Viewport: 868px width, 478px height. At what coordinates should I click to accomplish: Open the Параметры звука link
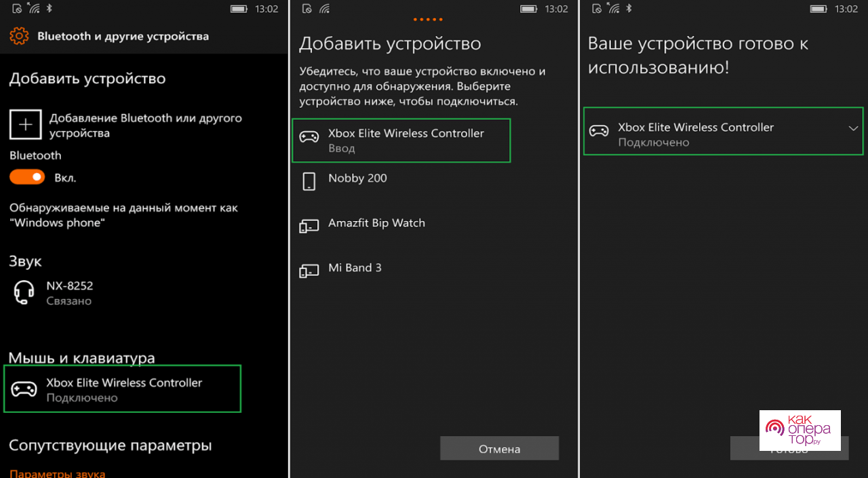(x=58, y=473)
